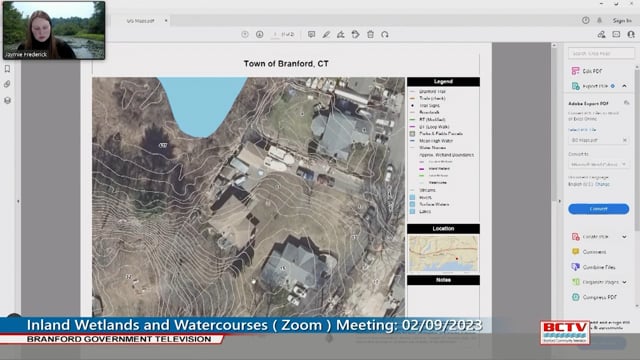640x360 pixels.
Task: Open notifications bell
Action: [x=600, y=20]
